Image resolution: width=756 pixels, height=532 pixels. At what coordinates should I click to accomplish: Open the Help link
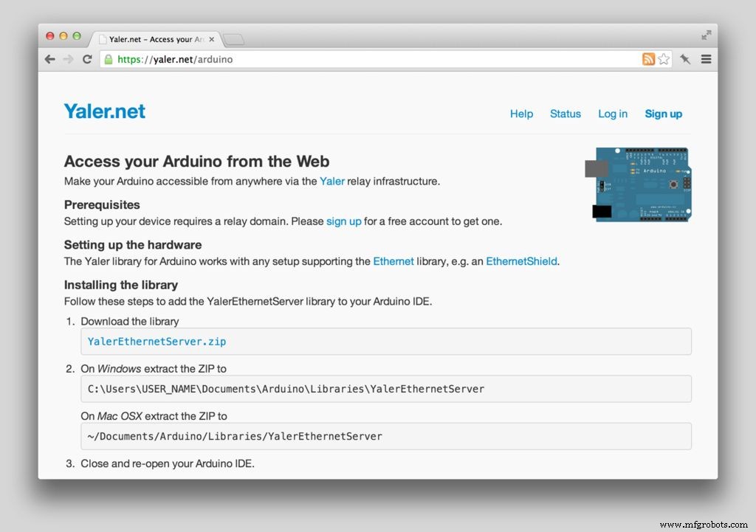tap(521, 114)
